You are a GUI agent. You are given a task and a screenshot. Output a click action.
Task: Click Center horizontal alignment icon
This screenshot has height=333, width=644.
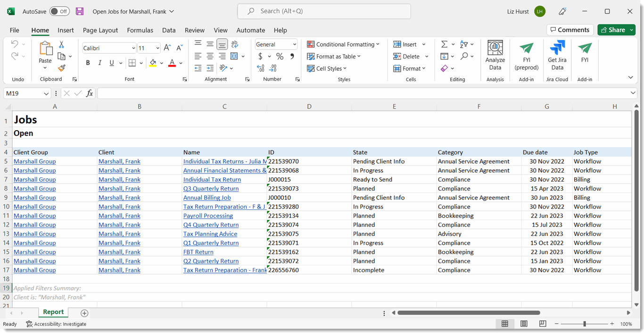[210, 56]
